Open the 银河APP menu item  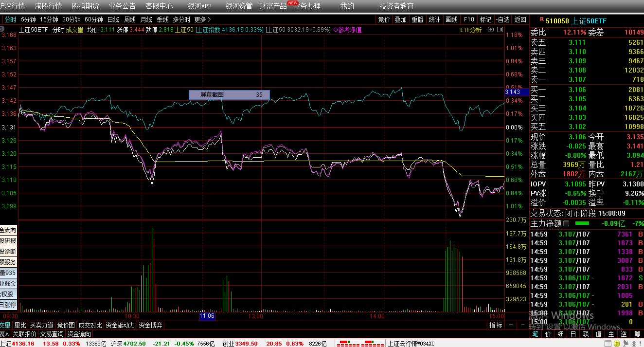pyautogui.click(x=199, y=6)
